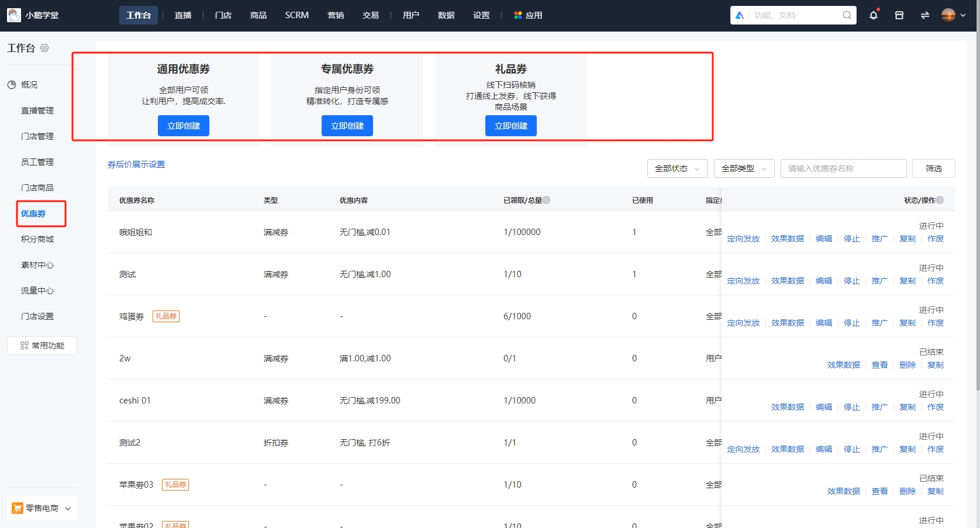Open workspace settings via the gear icon
This screenshot has width=980, height=528.
[x=44, y=48]
